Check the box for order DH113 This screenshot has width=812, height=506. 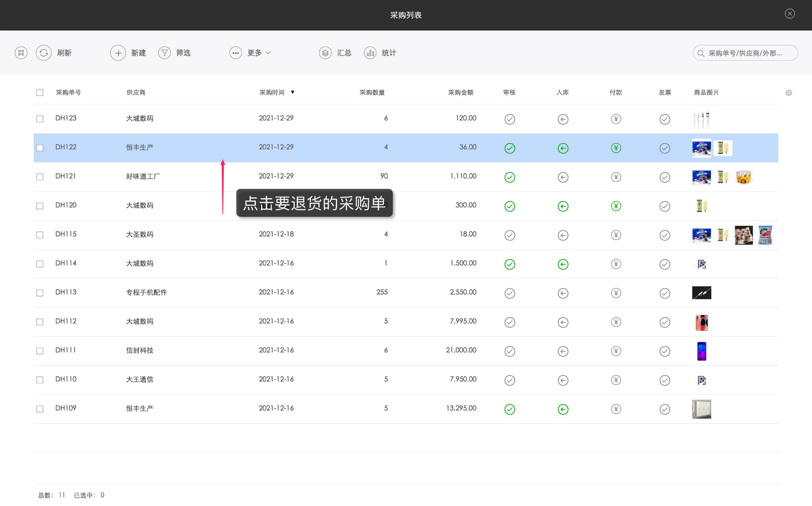pos(40,293)
